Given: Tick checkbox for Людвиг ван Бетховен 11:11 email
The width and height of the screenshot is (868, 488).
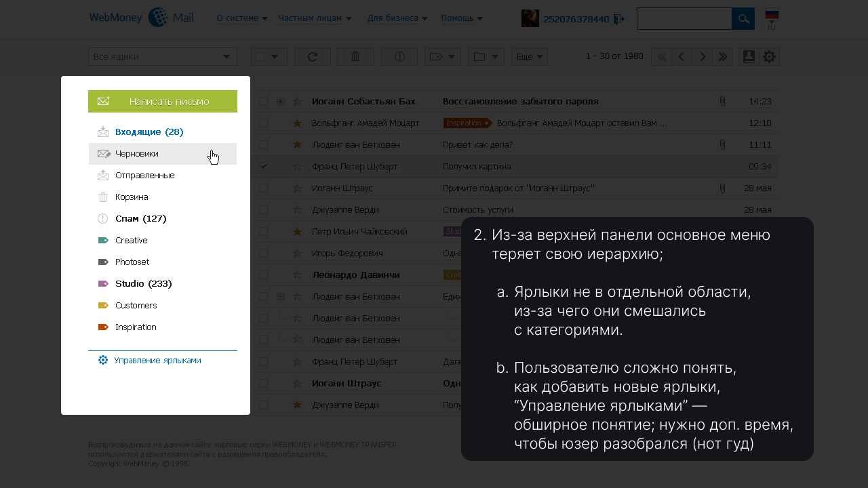Looking at the screenshot, I should 264,145.
